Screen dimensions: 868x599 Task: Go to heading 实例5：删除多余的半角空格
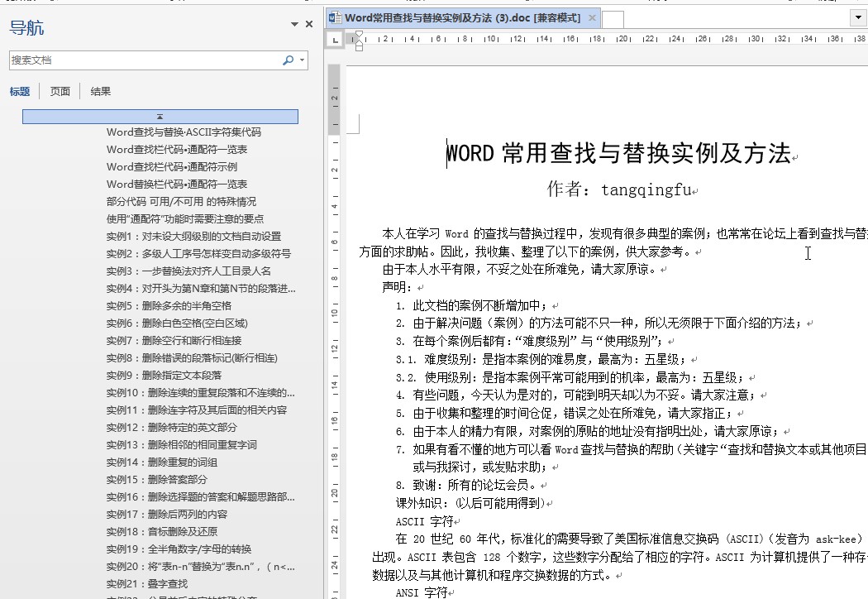click(169, 305)
